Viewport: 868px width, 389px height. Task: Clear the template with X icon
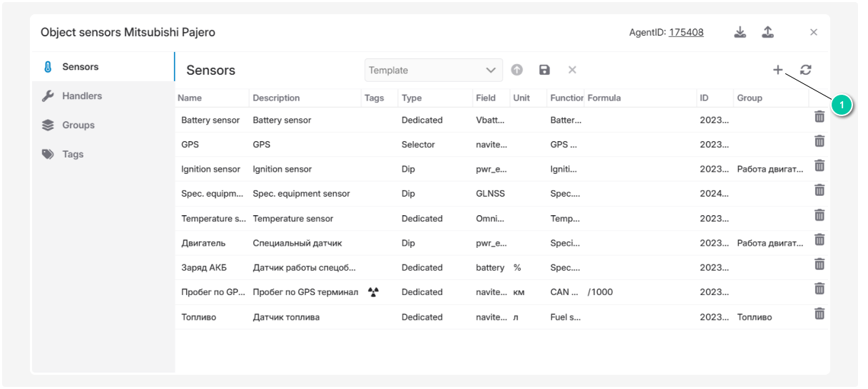click(572, 70)
